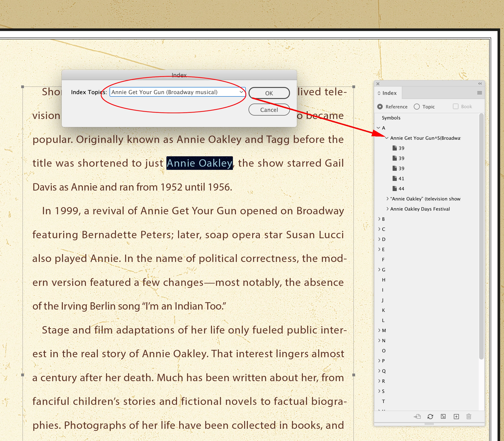Image resolution: width=504 pixels, height=441 pixels.
Task: Select the Reference radio button
Action: tap(380, 107)
